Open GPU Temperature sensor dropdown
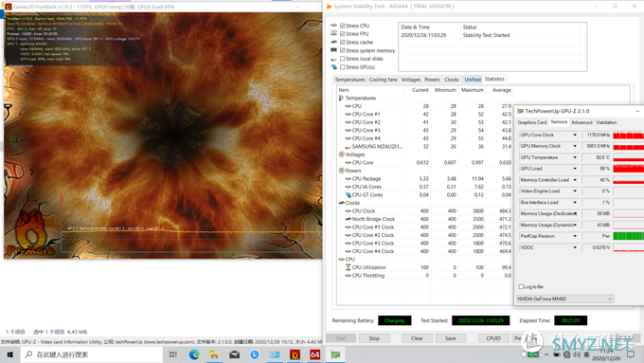 [575, 157]
